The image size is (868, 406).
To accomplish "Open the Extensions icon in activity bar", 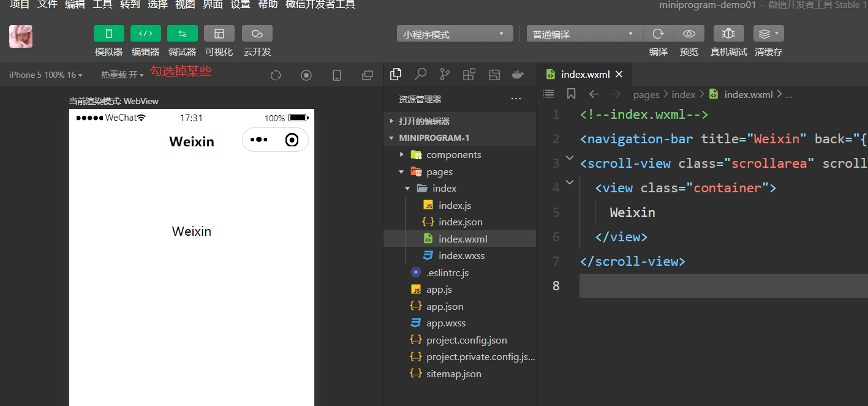I will (x=469, y=75).
